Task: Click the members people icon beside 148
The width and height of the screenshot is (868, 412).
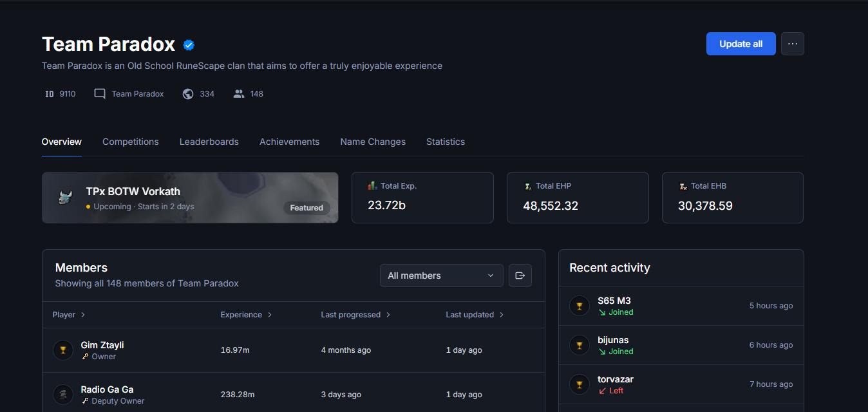Action: tap(239, 94)
